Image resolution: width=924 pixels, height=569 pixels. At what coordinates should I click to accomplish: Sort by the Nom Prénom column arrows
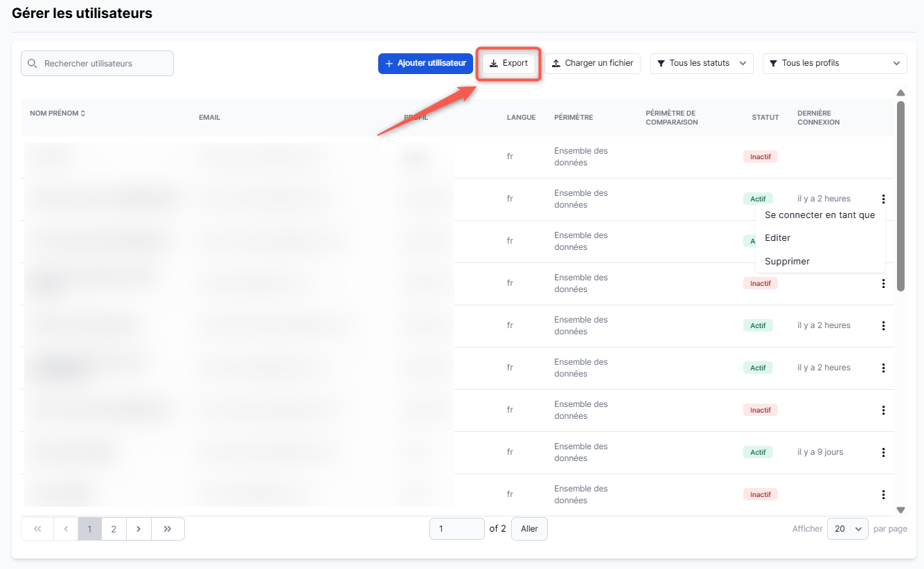coord(83,114)
